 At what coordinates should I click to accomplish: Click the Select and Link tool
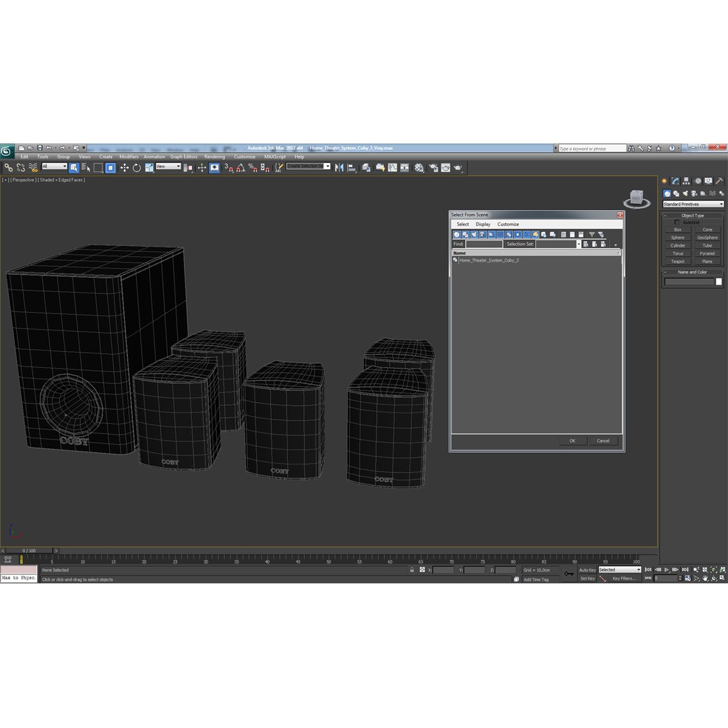[x=8, y=168]
